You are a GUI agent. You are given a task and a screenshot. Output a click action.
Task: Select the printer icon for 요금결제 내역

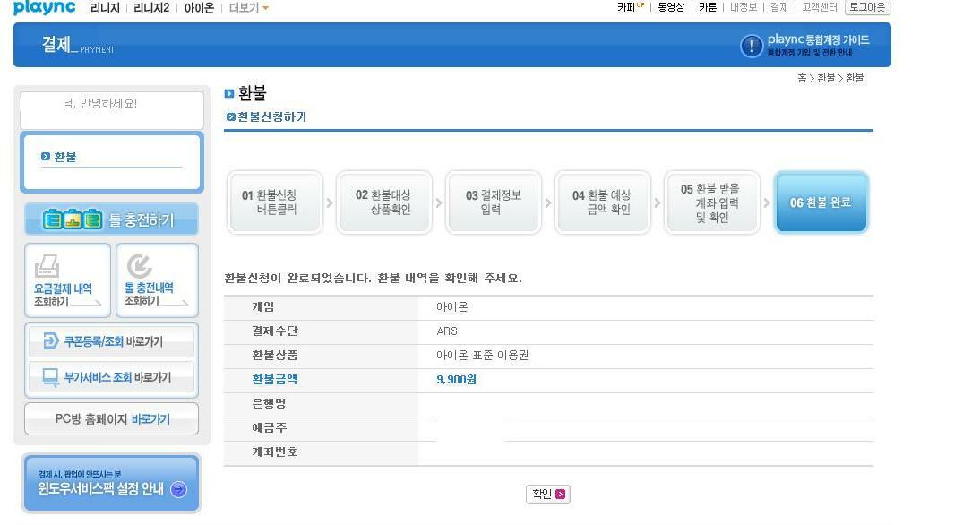coord(46,264)
